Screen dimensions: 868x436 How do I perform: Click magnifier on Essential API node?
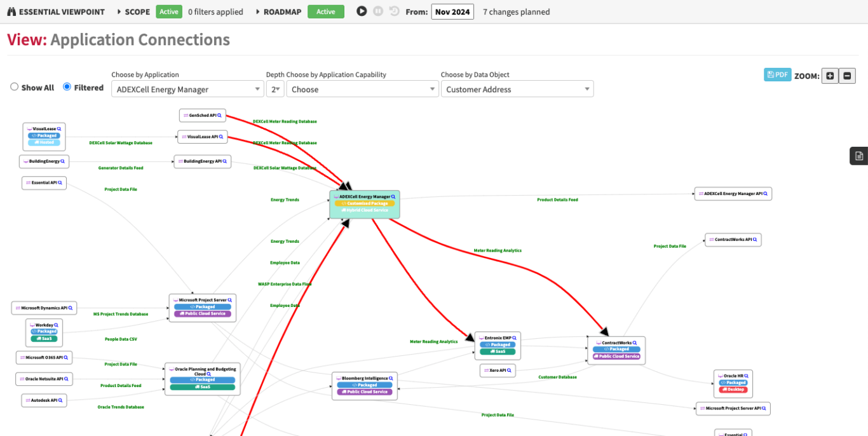60,182
